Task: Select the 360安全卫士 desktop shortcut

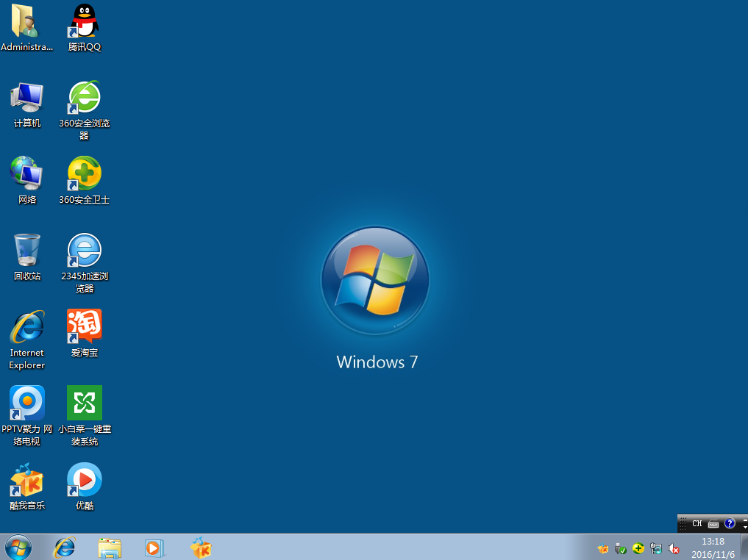Action: pos(85,181)
